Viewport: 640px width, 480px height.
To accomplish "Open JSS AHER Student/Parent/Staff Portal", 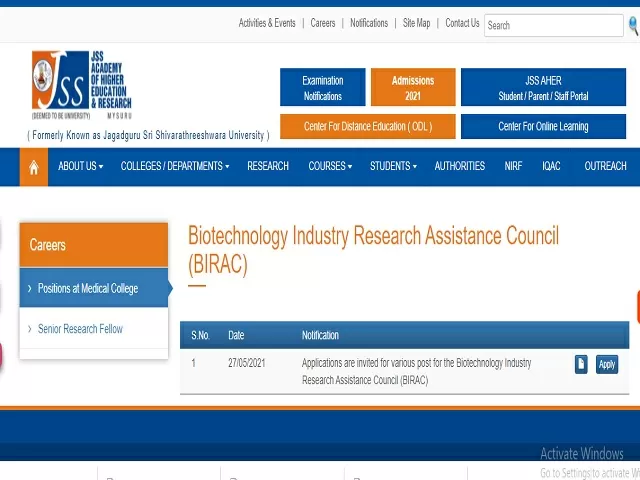I will 543,87.
